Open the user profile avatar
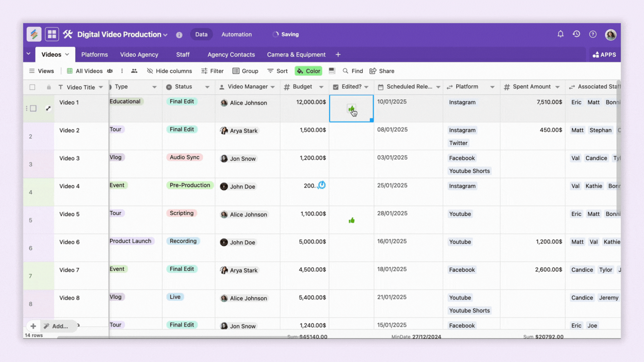 coord(611,34)
